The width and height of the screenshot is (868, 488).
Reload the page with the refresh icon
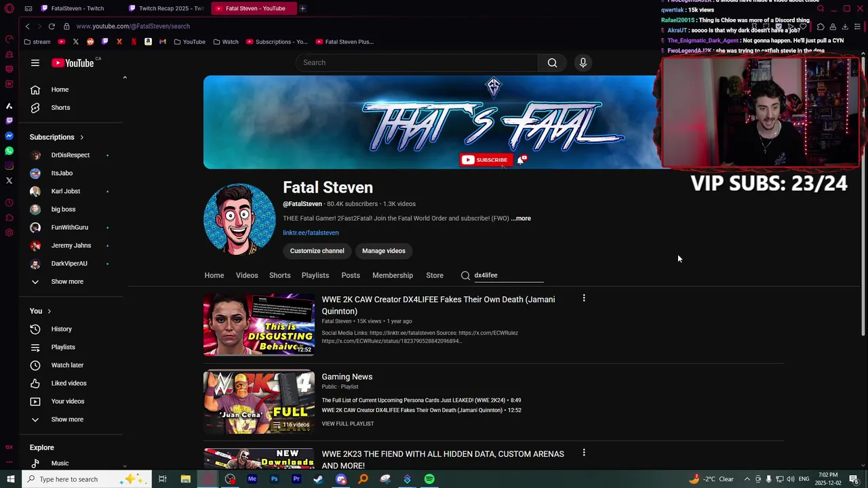click(x=52, y=26)
